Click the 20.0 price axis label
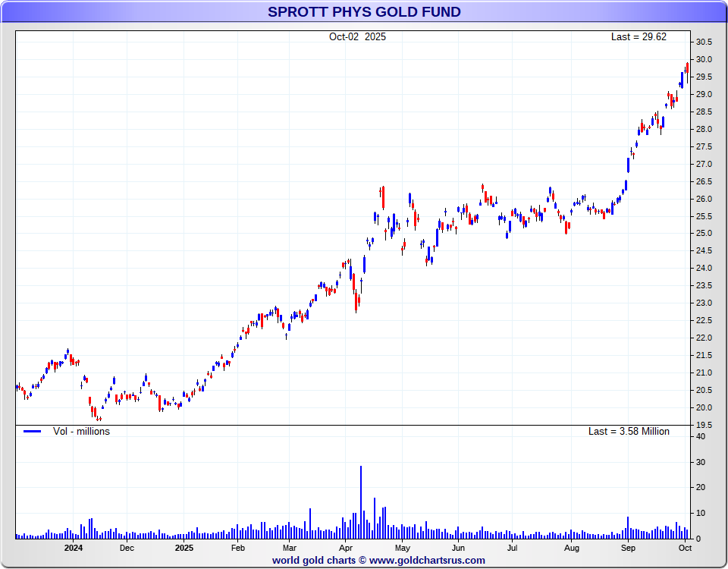The image size is (728, 569). [704, 407]
